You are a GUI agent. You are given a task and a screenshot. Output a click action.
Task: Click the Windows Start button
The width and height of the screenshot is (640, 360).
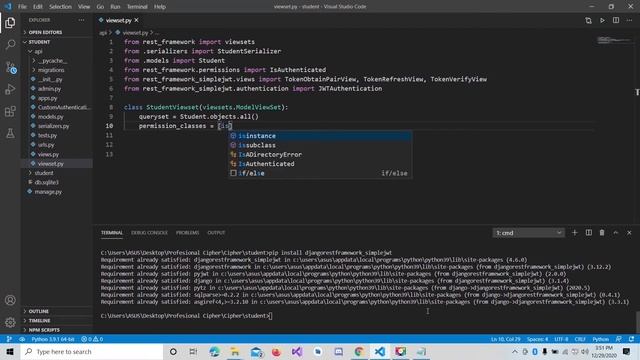click(10, 351)
